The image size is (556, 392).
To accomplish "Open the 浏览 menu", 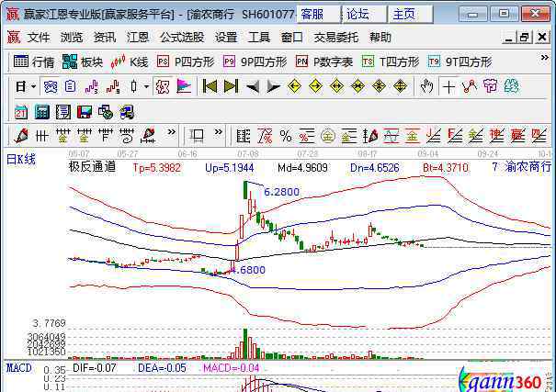I will click(x=72, y=38).
